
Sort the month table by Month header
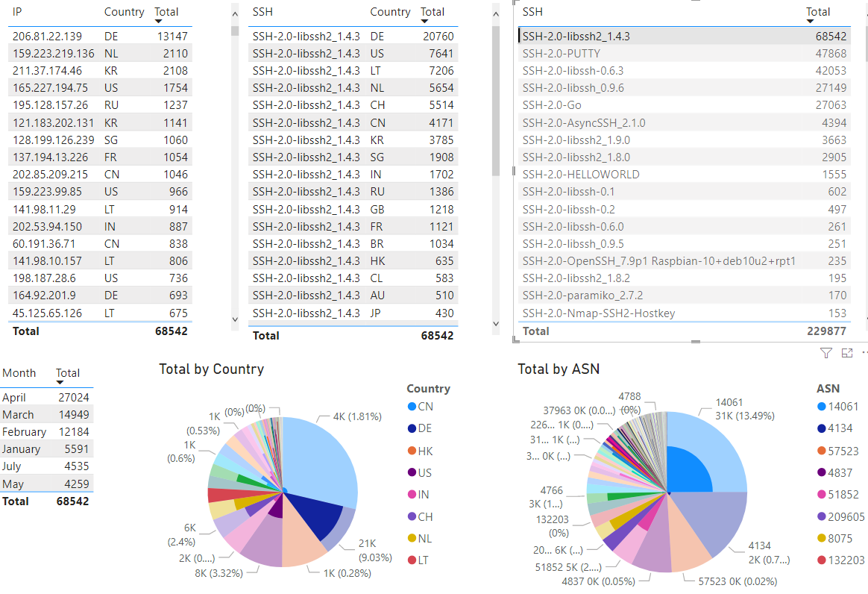19,373
